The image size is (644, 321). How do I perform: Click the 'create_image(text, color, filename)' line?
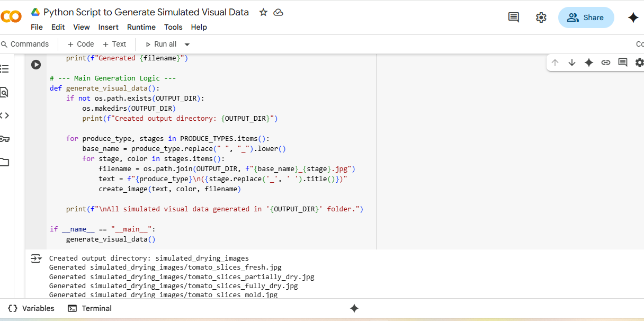(169, 189)
